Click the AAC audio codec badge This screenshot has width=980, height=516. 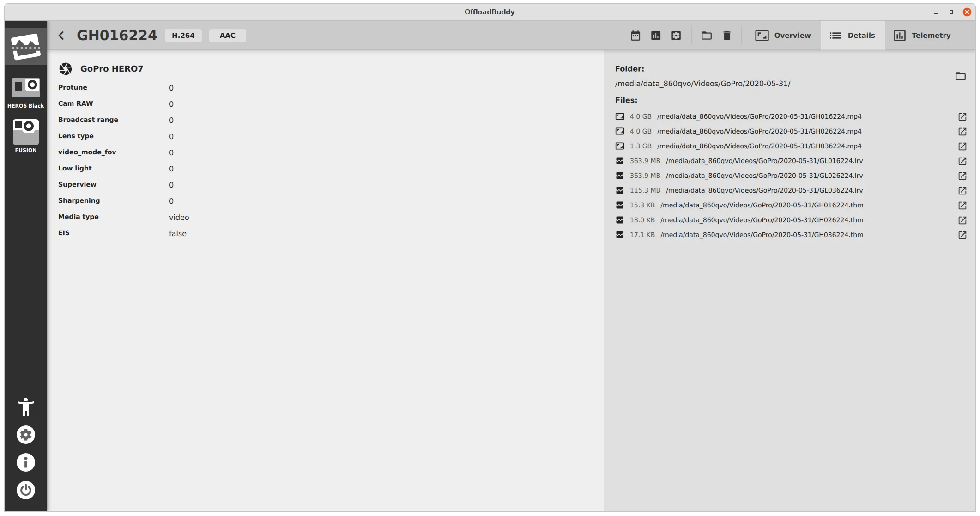(x=228, y=36)
